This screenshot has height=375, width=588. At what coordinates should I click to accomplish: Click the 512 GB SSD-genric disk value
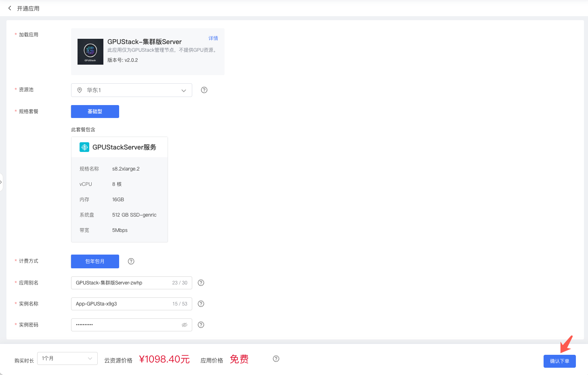[x=134, y=215]
